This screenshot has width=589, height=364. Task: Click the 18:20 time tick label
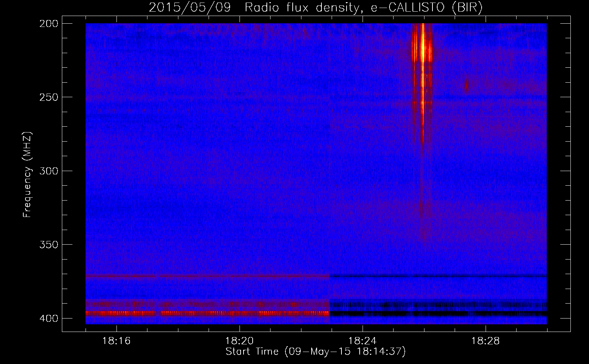coord(240,341)
